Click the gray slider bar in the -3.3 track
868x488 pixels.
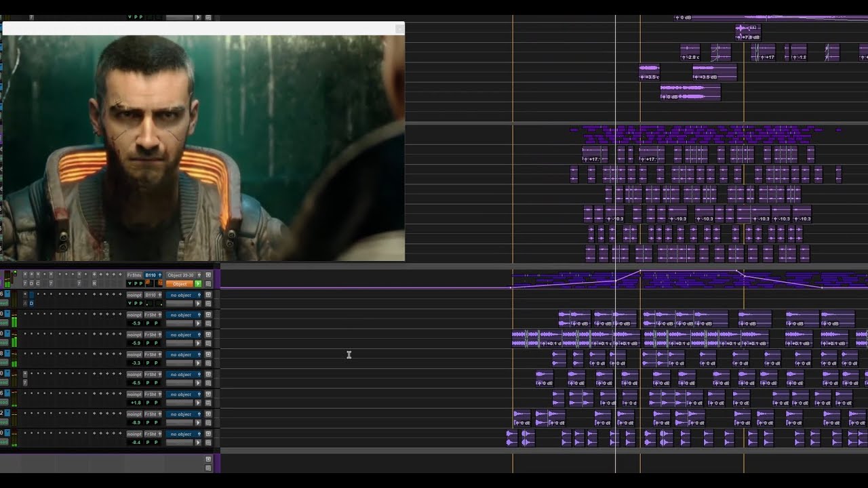click(180, 363)
